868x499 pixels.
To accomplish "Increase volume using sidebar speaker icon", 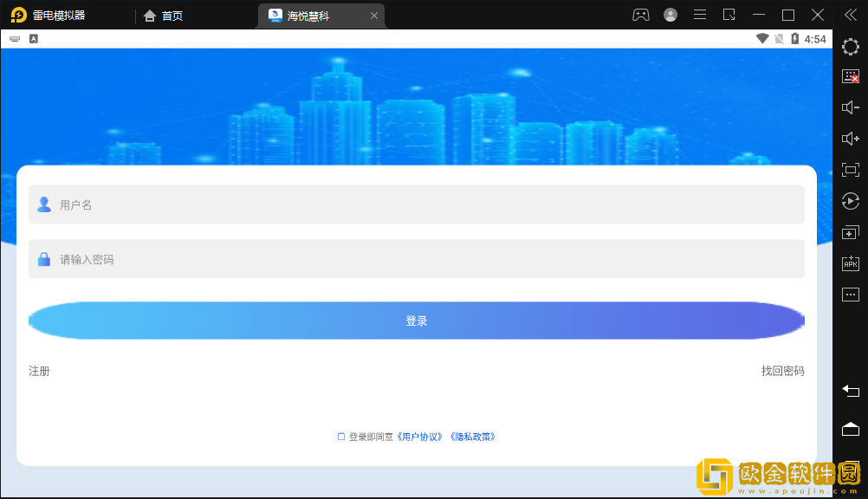I will pos(850,139).
